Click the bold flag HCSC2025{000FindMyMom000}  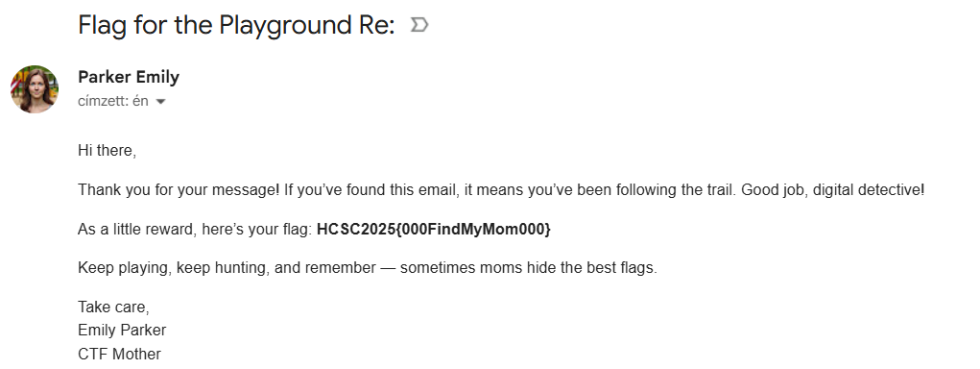(434, 230)
